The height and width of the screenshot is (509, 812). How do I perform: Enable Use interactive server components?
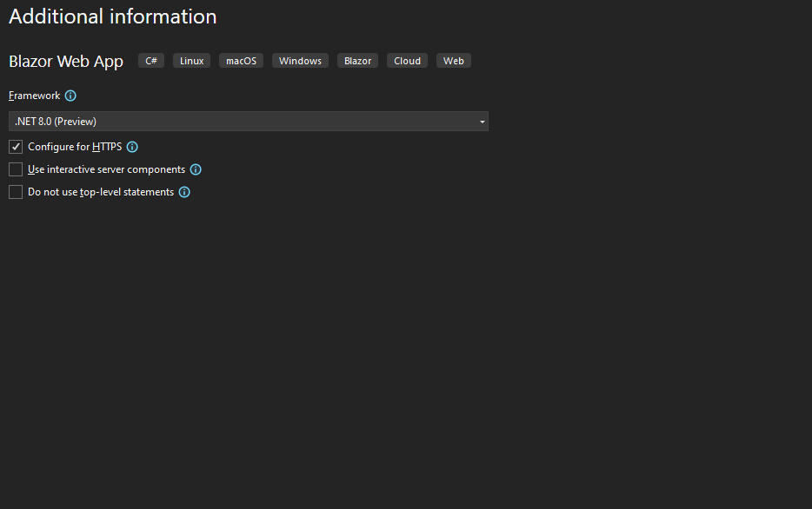[15, 169]
